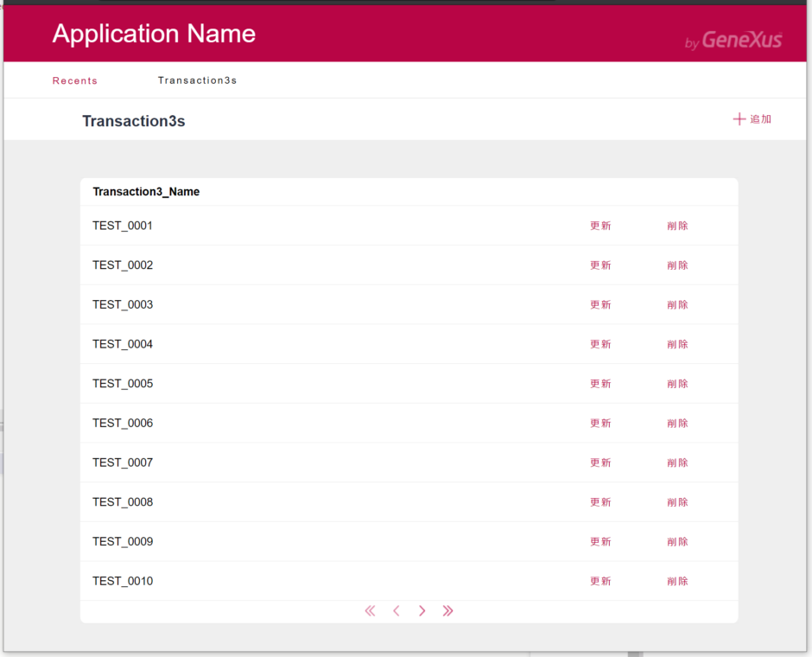The height and width of the screenshot is (657, 812).
Task: Go to the next page arrow
Action: coord(422,611)
